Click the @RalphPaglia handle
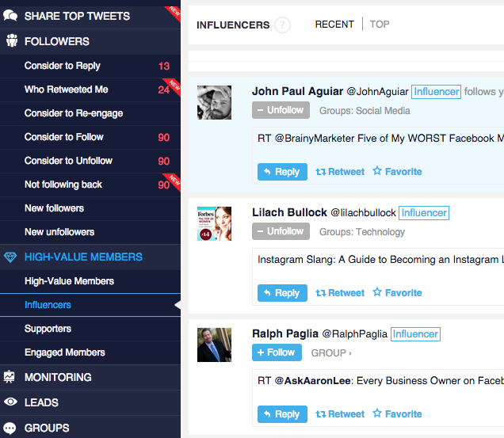Viewport: 504px width, 438px height. [355, 334]
